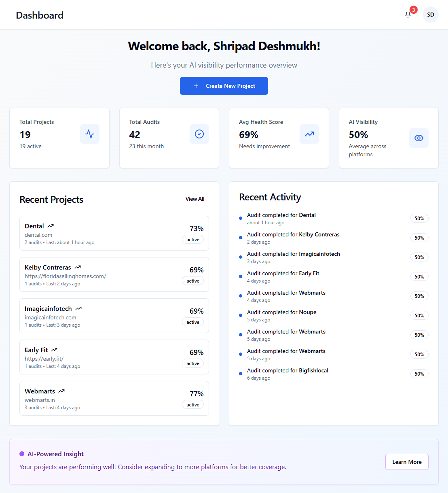The width and height of the screenshot is (448, 493).
Task: Open the Audit completed for Noupe activity
Action: point(281,312)
